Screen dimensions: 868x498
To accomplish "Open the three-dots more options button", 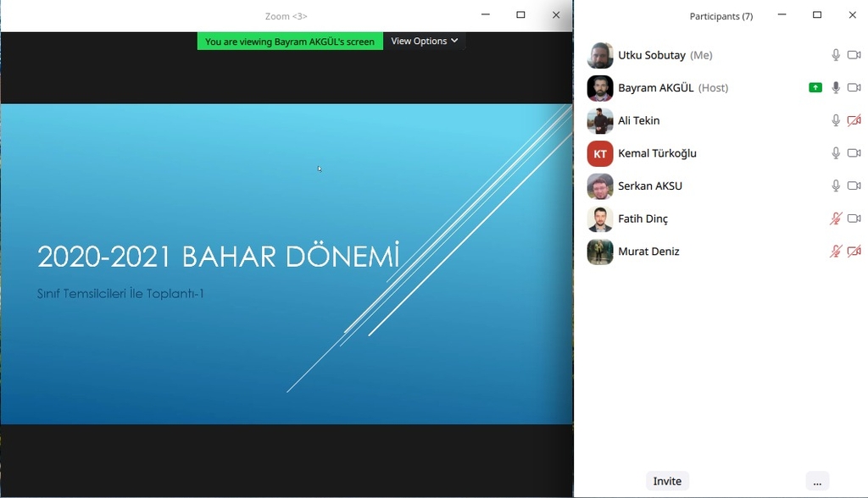I will pyautogui.click(x=817, y=481).
